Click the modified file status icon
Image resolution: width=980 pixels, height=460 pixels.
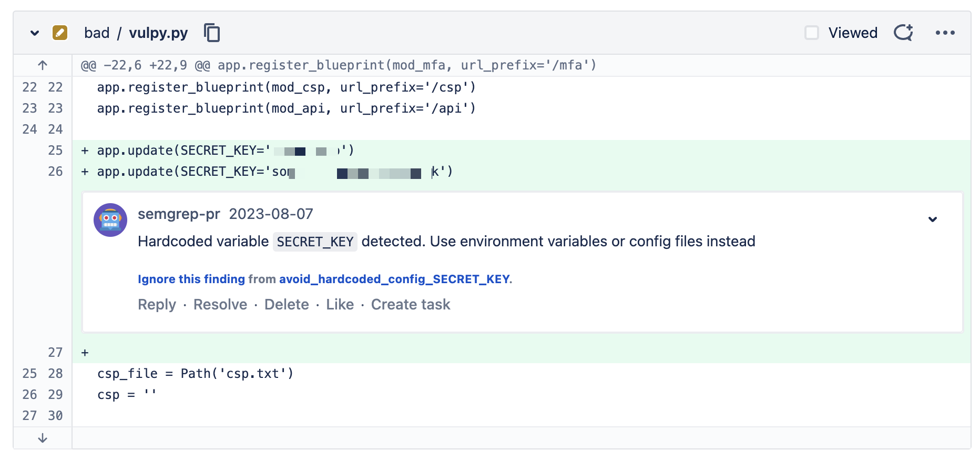[60, 33]
